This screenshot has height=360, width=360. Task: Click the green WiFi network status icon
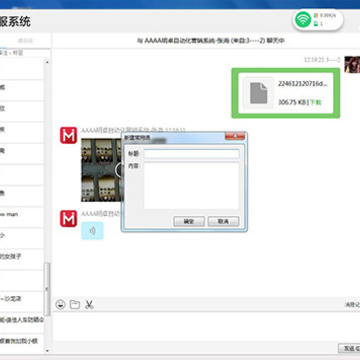tap(303, 20)
